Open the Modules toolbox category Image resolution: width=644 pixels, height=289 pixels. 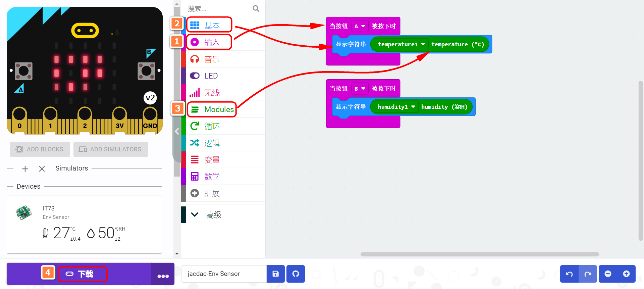(219, 109)
